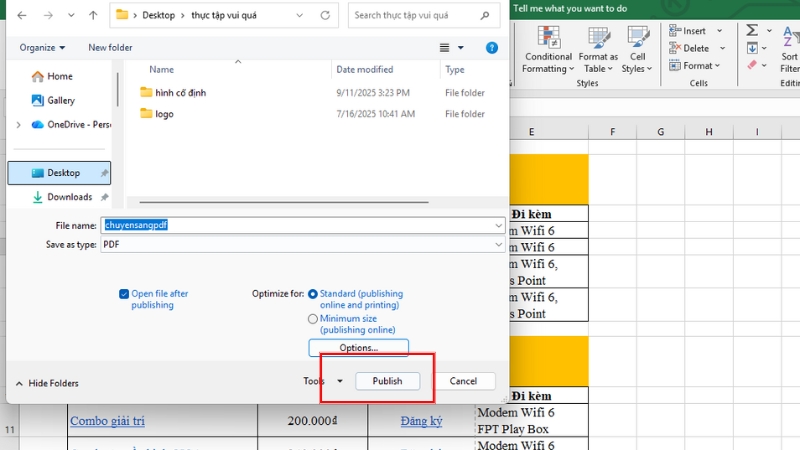The image size is (800, 450).
Task: Open the Organize menu
Action: tap(42, 47)
